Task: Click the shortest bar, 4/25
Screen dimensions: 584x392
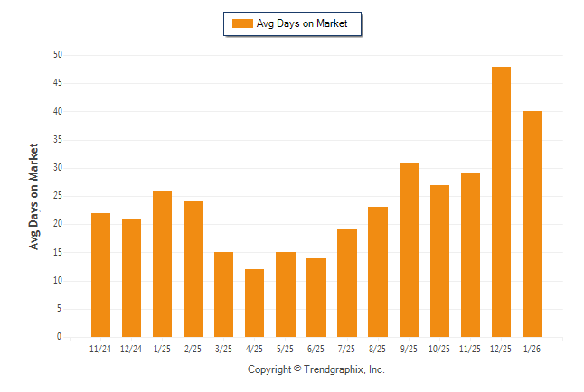Action: [x=255, y=303]
